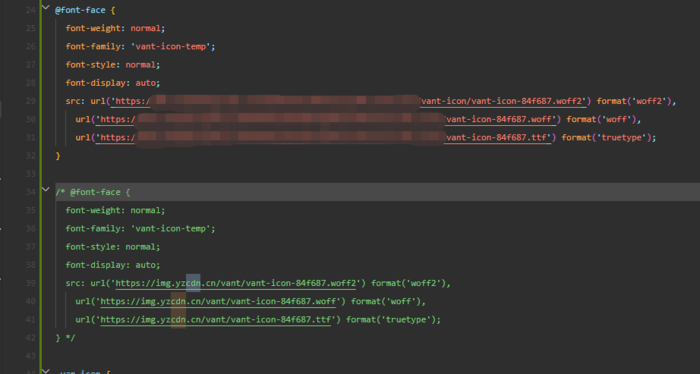This screenshot has width=700, height=374.
Task: Collapse the @font-face block at line 24
Action: 46,7
